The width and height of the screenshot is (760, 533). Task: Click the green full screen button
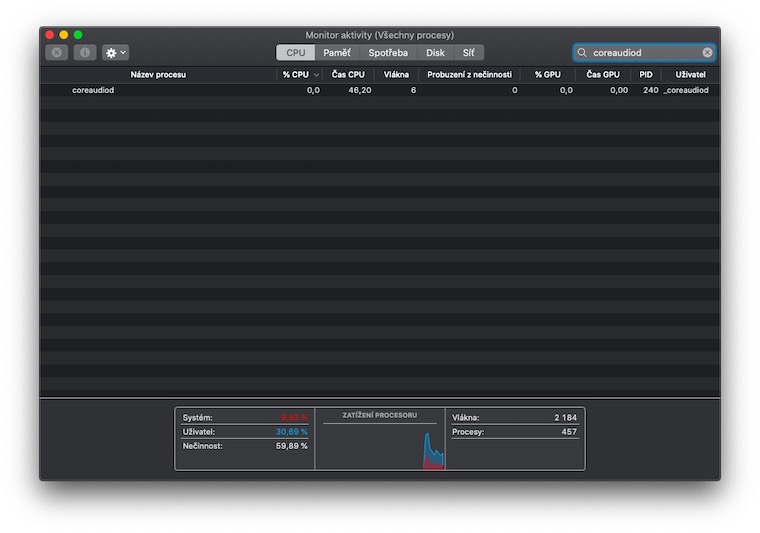[78, 35]
